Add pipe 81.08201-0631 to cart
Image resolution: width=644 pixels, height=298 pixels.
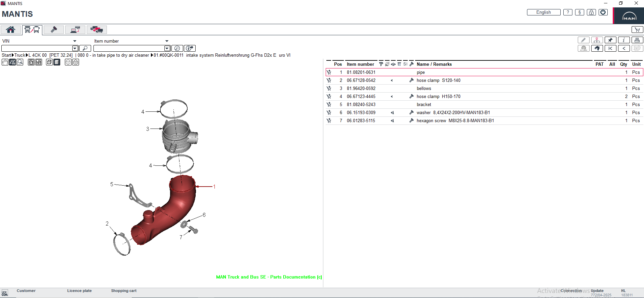[329, 72]
